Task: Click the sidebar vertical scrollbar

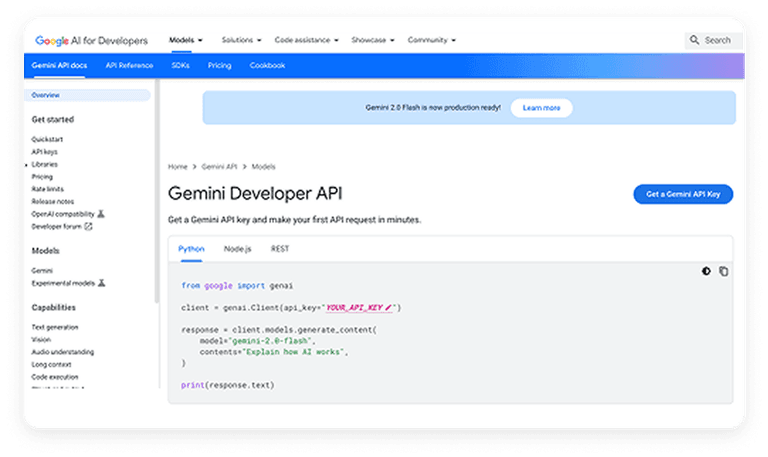Action: [x=157, y=191]
